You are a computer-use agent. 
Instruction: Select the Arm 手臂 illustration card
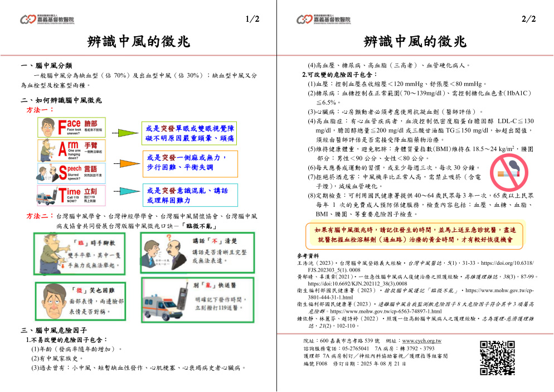click(x=72, y=150)
